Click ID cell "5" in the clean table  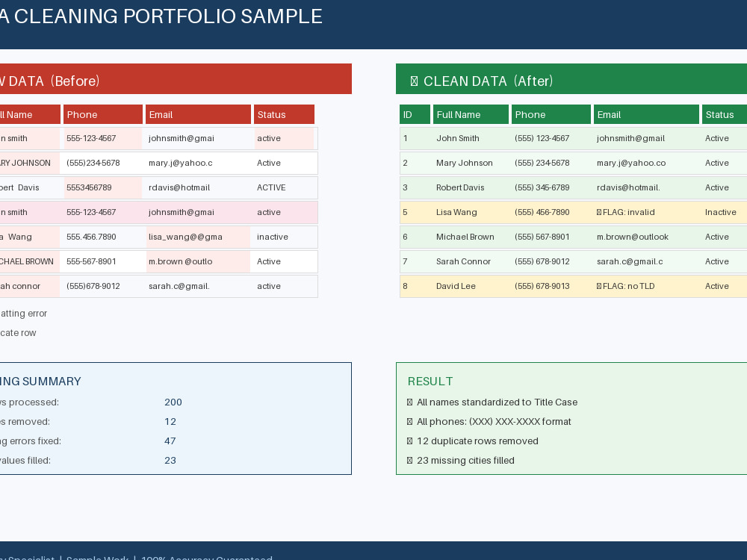pyautogui.click(x=405, y=212)
